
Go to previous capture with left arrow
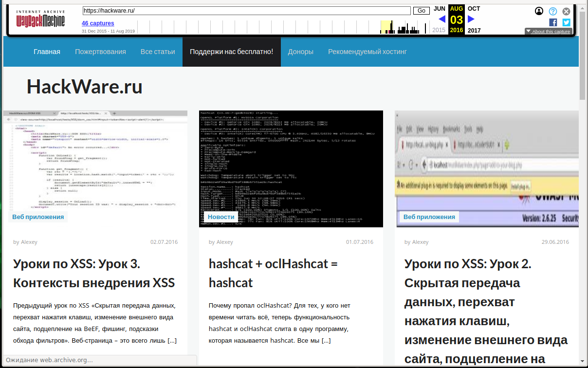[441, 19]
